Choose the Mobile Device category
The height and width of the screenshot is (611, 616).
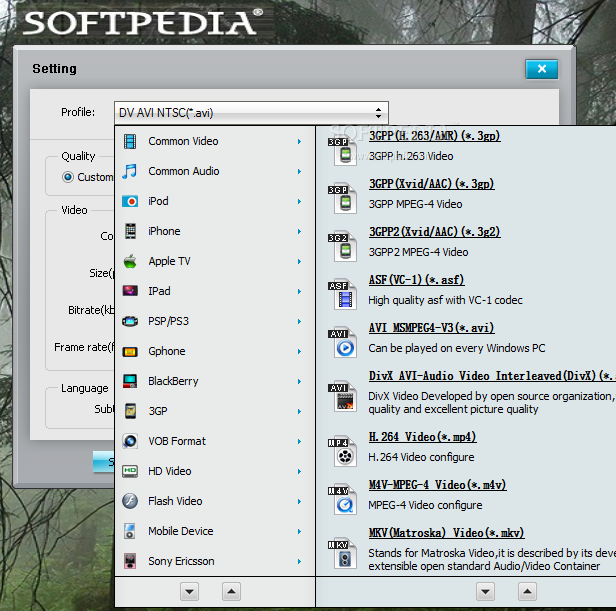click(214, 531)
